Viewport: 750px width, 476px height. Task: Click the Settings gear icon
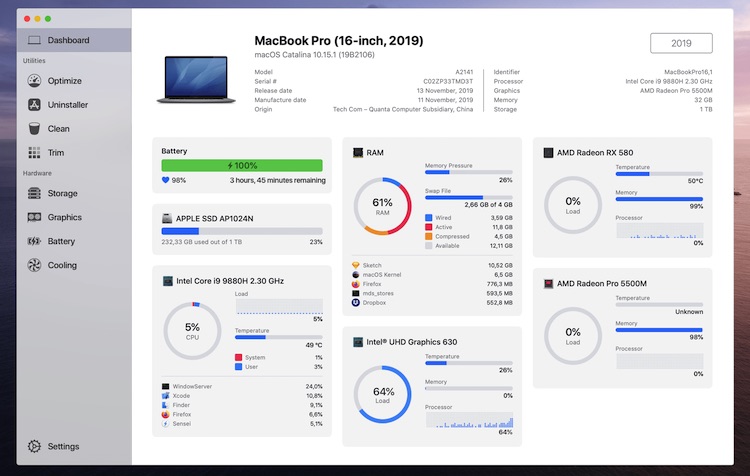click(34, 447)
